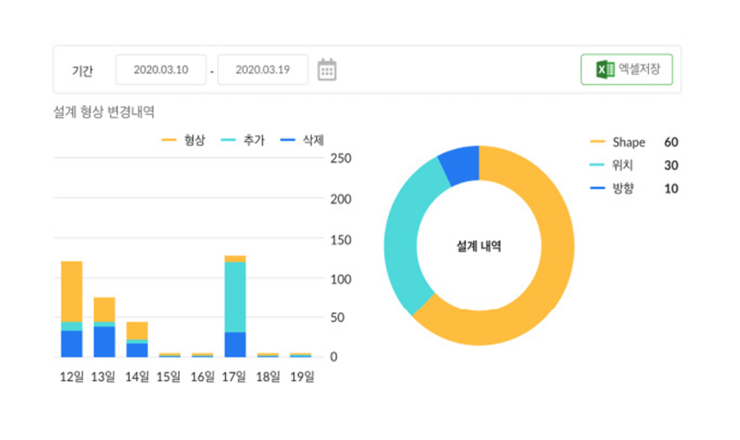Screen dimensions: 740x440
Task: Click the yellow portion of the 12일 bar
Action: [x=71, y=290]
